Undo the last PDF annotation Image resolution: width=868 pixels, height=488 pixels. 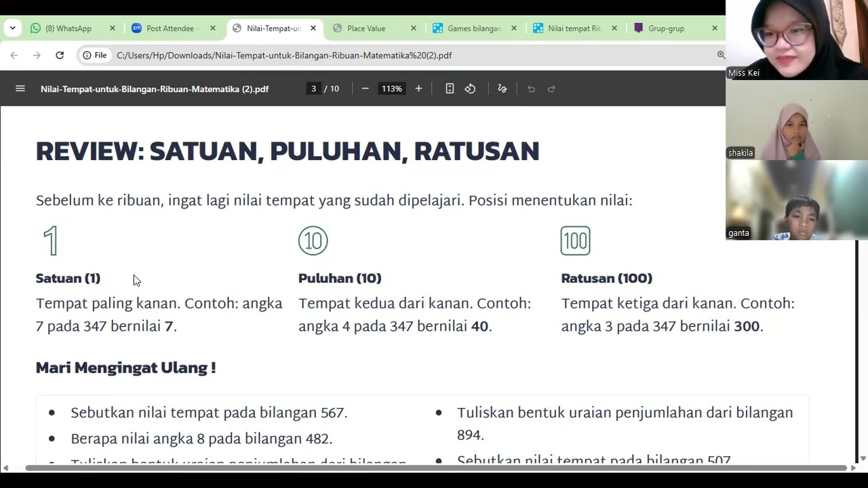(531, 89)
